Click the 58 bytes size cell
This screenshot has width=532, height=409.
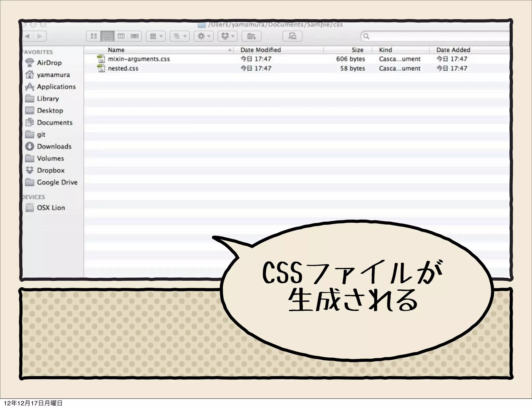pyautogui.click(x=353, y=68)
